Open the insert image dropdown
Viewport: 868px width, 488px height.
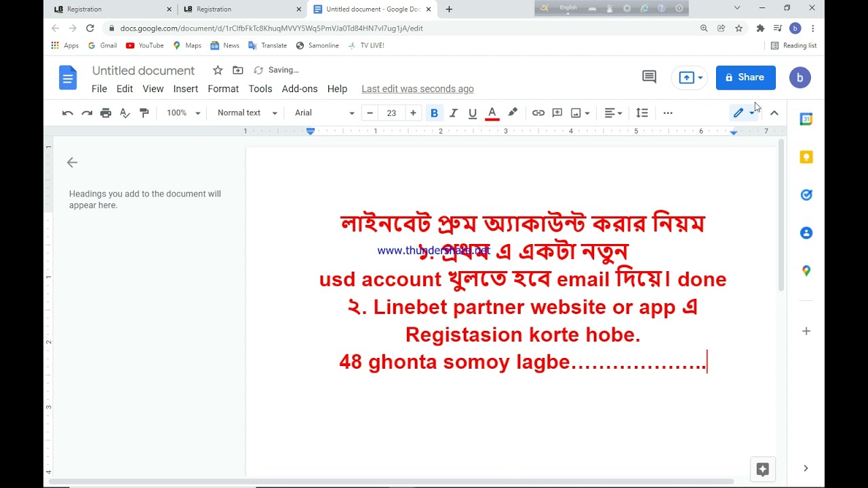(x=580, y=113)
